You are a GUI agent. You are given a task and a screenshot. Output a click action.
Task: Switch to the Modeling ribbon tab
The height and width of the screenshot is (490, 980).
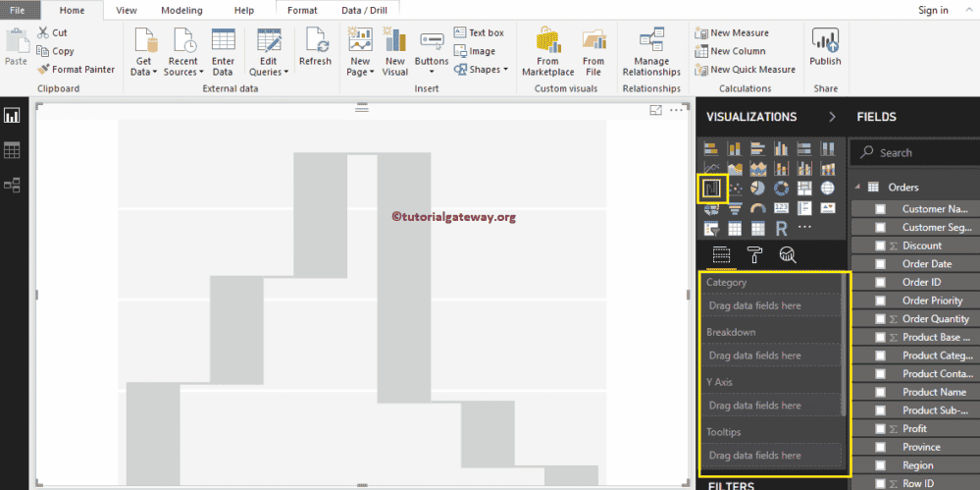click(x=181, y=10)
